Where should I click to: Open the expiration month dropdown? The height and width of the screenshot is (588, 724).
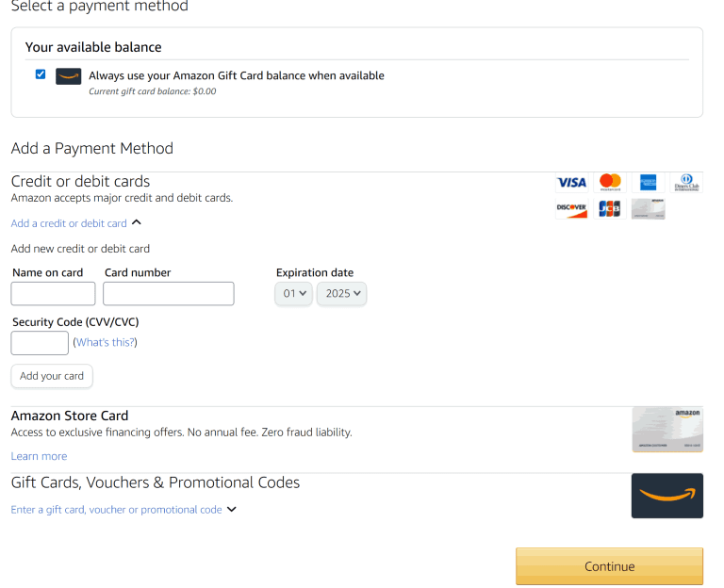click(x=293, y=294)
